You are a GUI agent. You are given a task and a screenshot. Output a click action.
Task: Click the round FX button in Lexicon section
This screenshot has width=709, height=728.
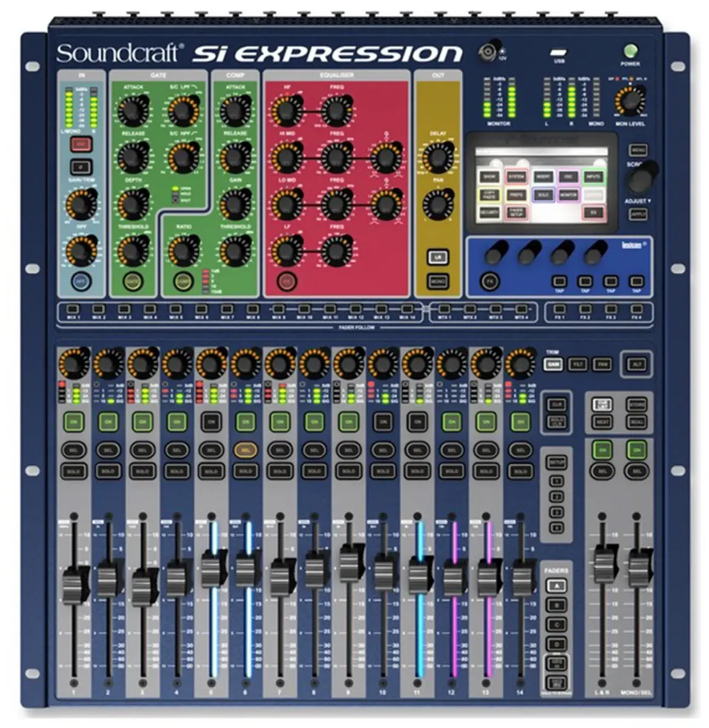tap(489, 281)
